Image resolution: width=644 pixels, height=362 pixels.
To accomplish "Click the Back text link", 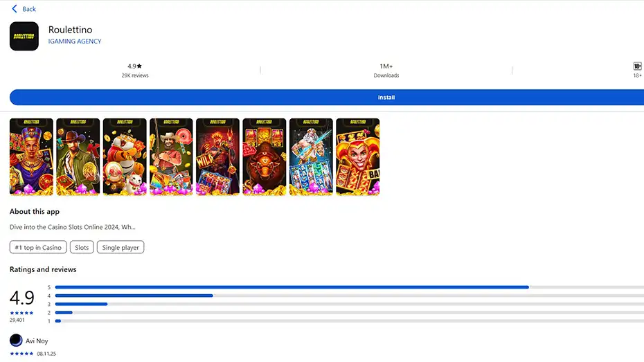I will (x=29, y=9).
